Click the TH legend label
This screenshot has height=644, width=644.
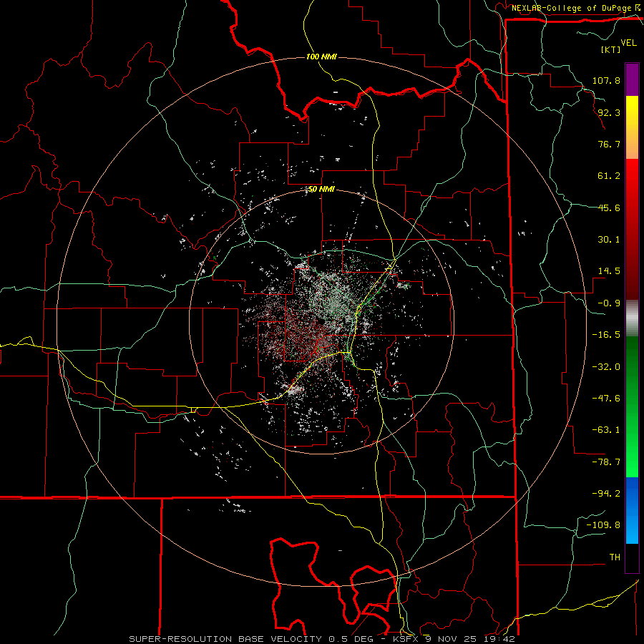tap(615, 557)
